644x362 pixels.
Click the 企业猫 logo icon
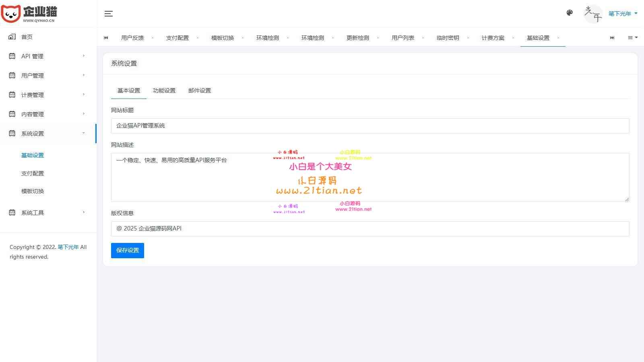11,13
